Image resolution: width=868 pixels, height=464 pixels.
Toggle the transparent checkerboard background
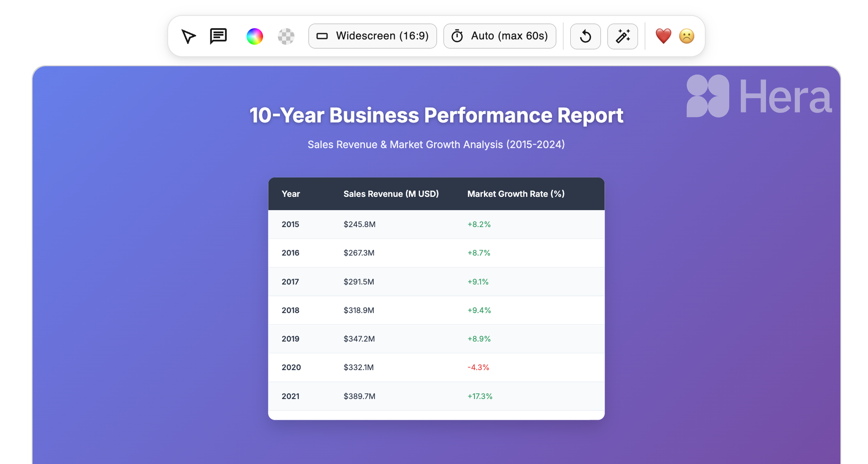pyautogui.click(x=286, y=36)
